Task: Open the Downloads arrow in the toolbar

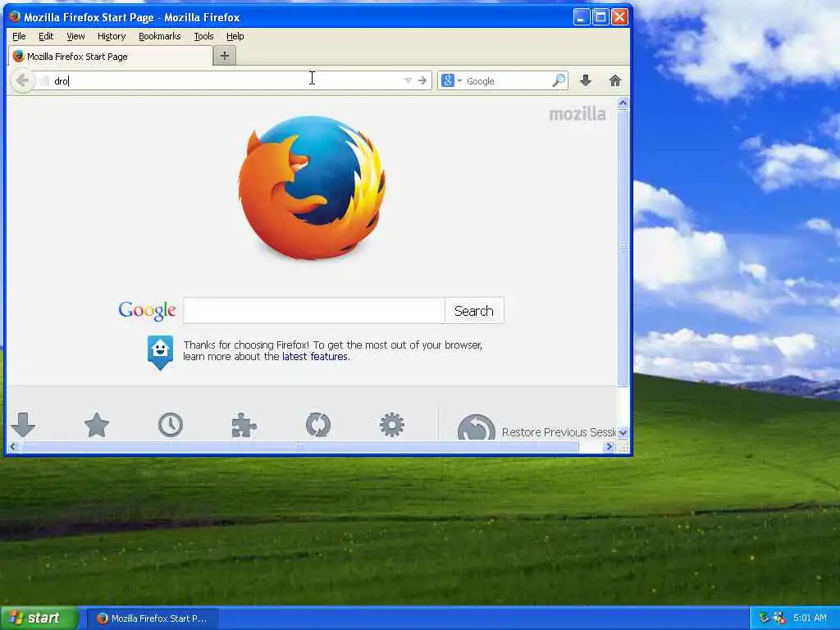Action: pos(586,81)
